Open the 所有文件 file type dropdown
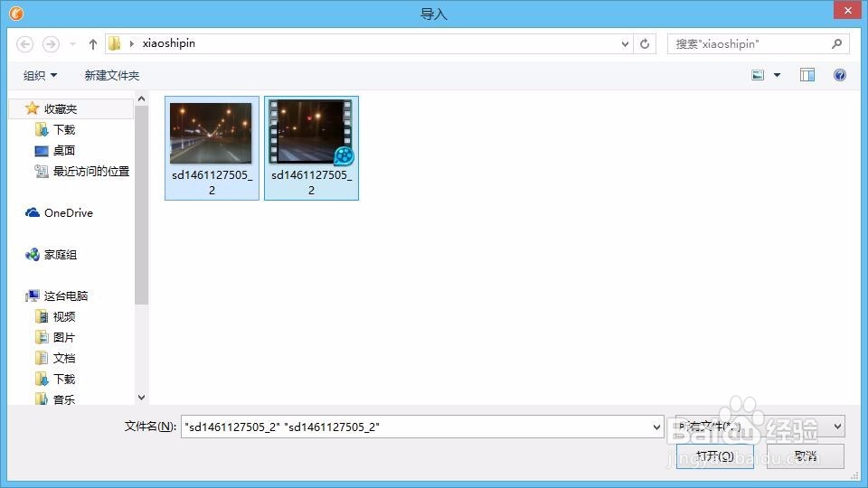This screenshot has width=868, height=488. coord(760,426)
